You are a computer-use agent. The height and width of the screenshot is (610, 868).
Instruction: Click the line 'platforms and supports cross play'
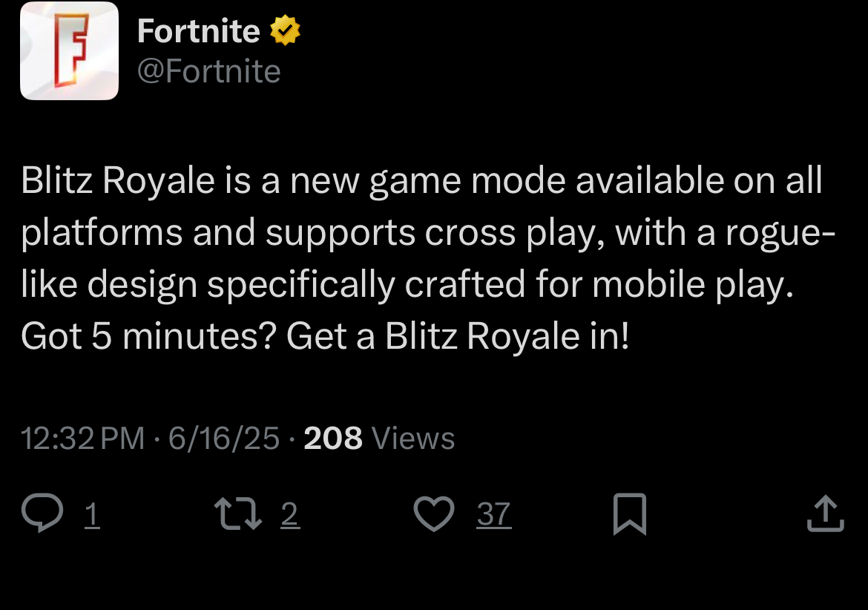coord(428,233)
